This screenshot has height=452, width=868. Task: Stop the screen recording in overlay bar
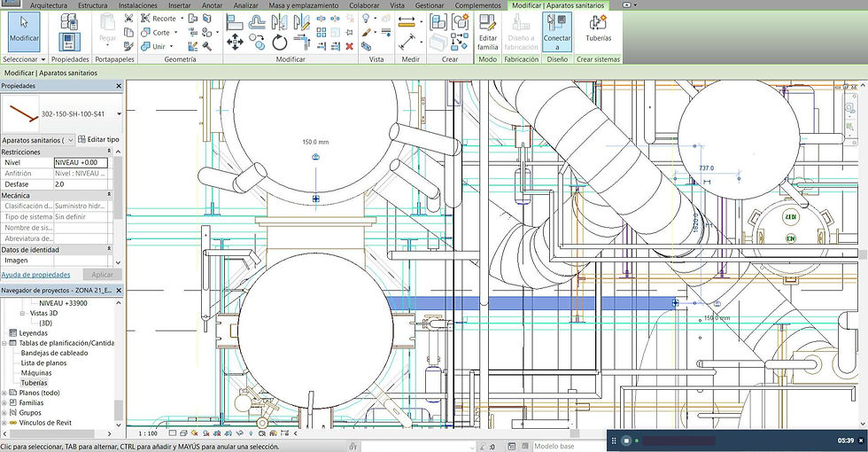click(626, 441)
